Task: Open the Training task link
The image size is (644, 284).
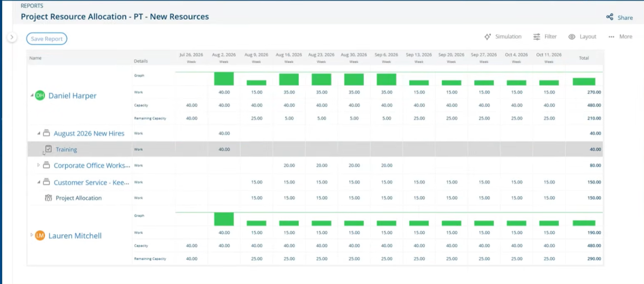Action: click(x=66, y=150)
